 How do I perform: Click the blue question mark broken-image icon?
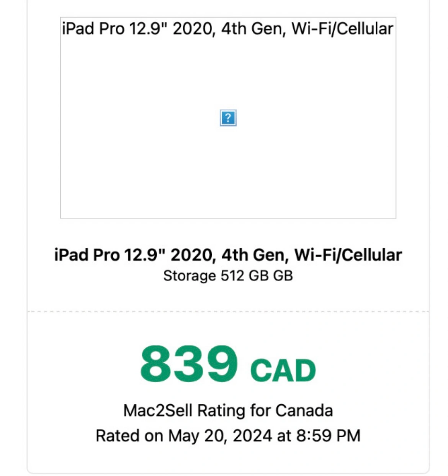tap(228, 118)
